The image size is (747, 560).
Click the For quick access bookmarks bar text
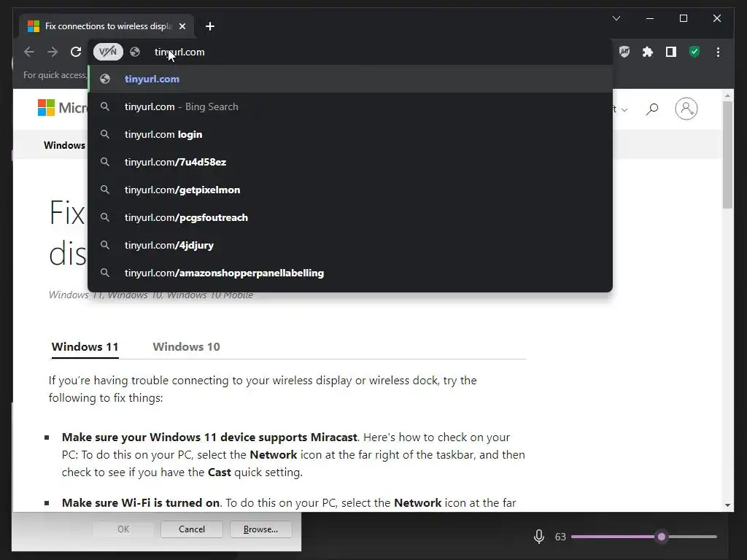[55, 75]
